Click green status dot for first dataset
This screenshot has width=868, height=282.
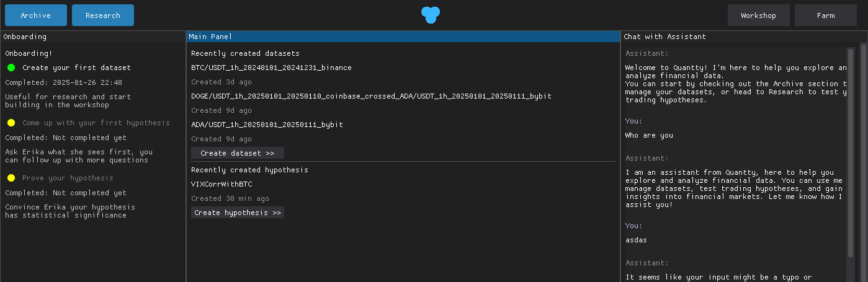(11, 68)
